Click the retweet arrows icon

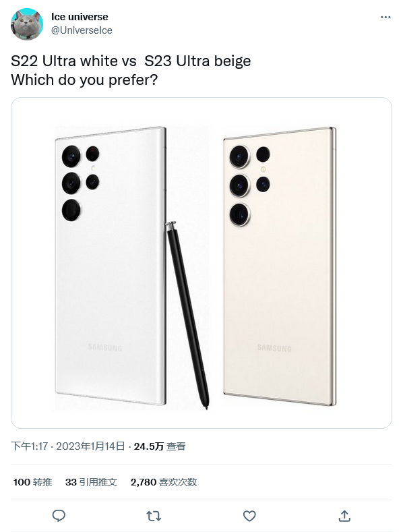(x=154, y=516)
